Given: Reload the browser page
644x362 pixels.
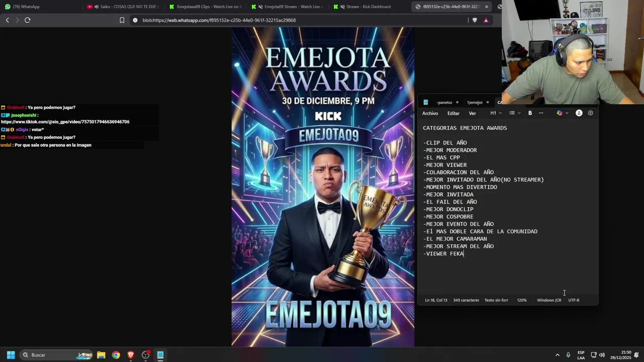Looking at the screenshot, I should pos(28,20).
